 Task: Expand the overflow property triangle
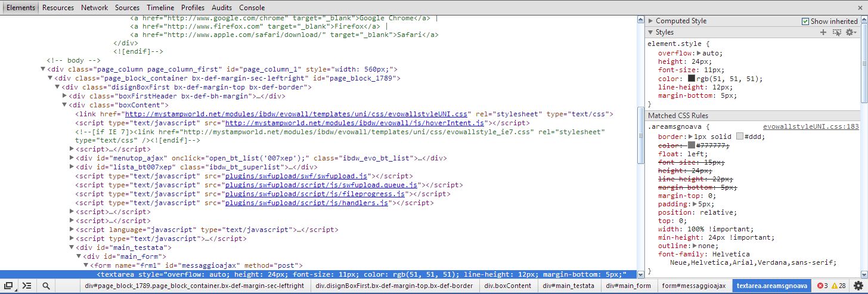[699, 53]
